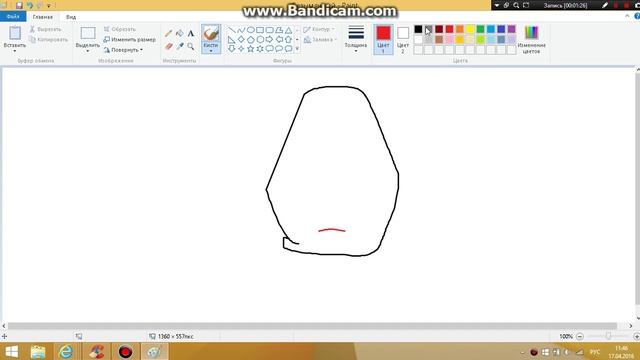Pick the purple color swatch
This screenshot has height=360, width=640.
[x=511, y=29]
